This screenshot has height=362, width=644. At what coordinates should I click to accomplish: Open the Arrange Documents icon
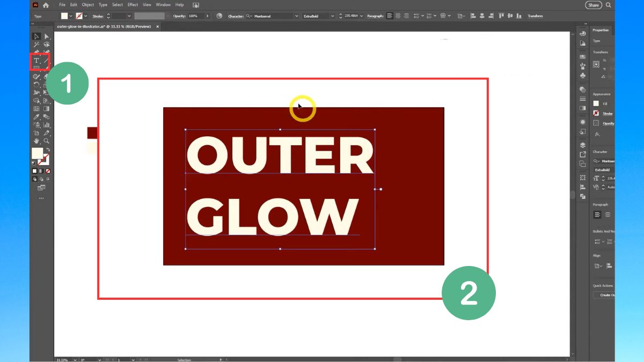click(195, 5)
